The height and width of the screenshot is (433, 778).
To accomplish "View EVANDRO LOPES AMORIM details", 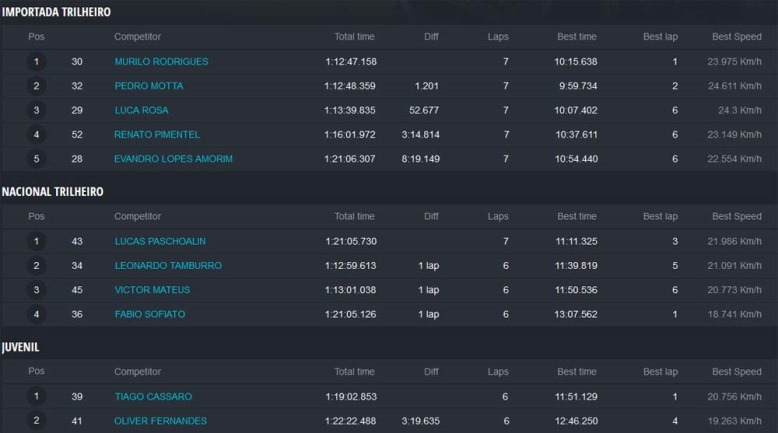I will coord(173,159).
